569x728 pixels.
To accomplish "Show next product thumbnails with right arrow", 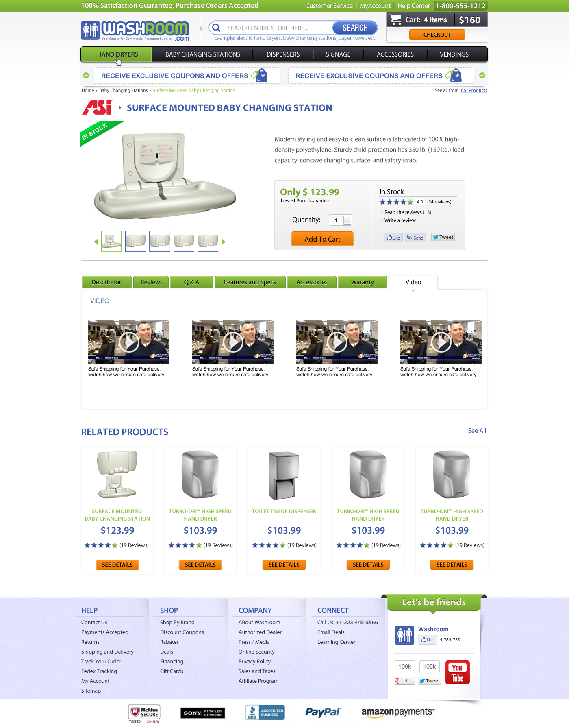I will pyautogui.click(x=224, y=242).
